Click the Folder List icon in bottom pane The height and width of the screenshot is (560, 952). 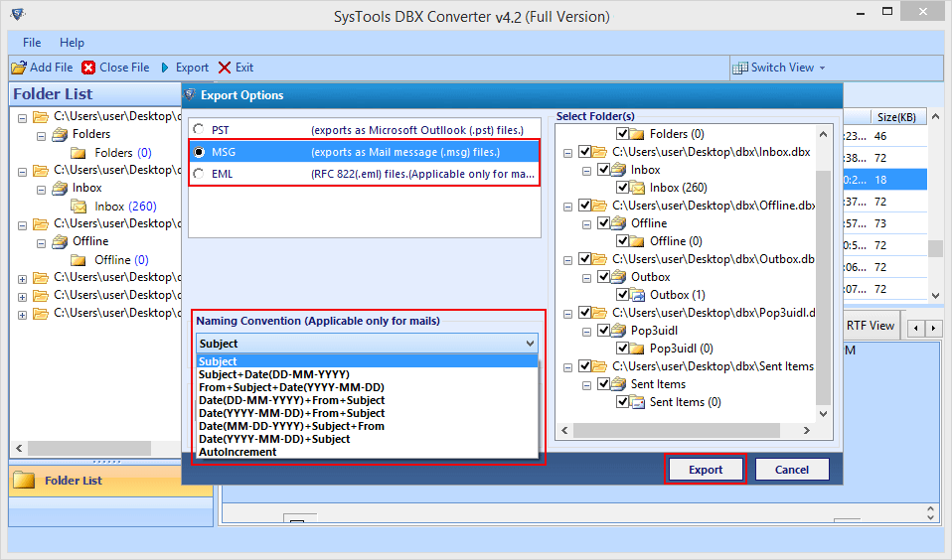point(24,480)
